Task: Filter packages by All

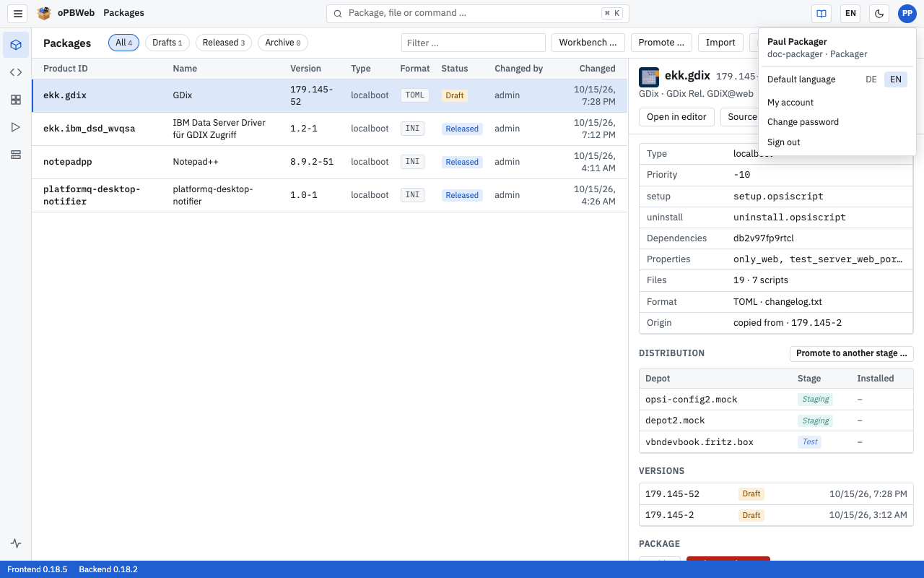Action: tap(123, 43)
